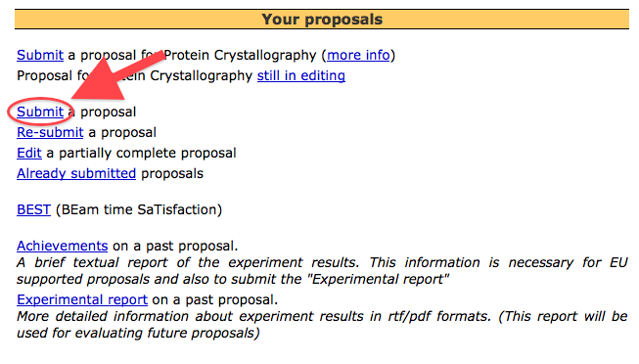Open the 'still in editing' proposal link
This screenshot has height=364, width=639.
300,75
